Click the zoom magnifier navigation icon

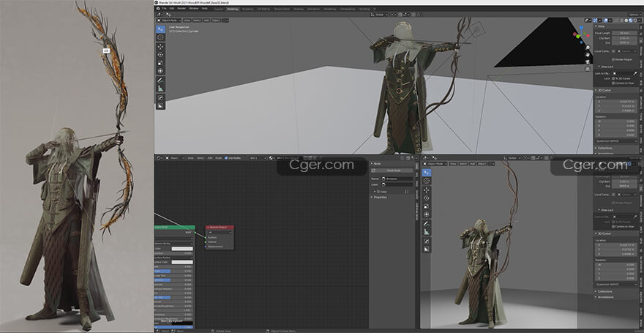pos(588,48)
